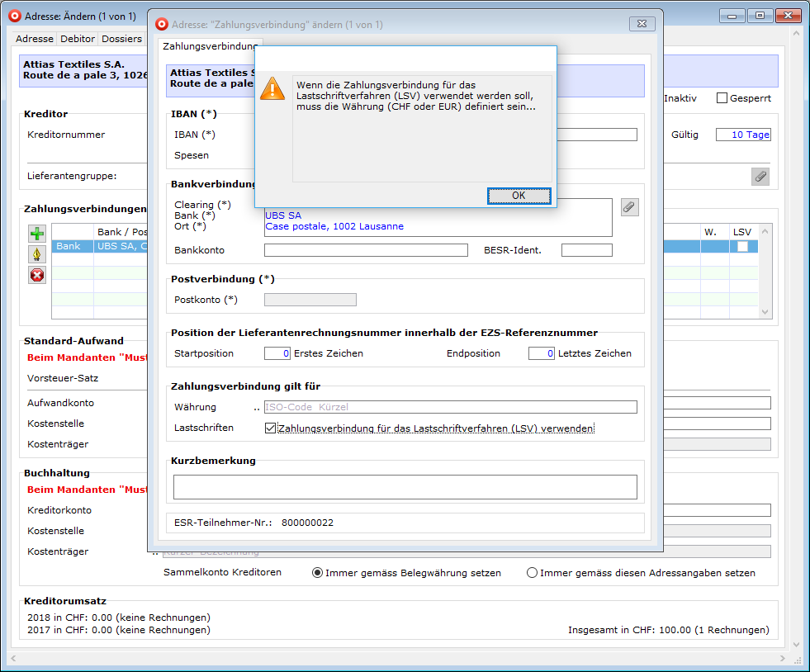Screen dimensions: 810x672
Task: Select 'Immer gemäss Belegwährung setzen' radio option
Action: pyautogui.click(x=317, y=573)
